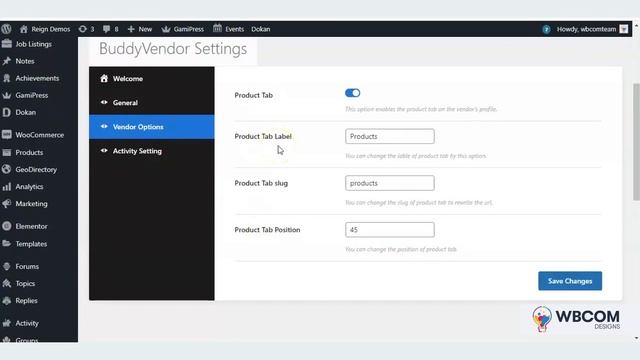640x360 pixels.
Task: Click the Replies icon in sidebar
Action: [x=7, y=300]
